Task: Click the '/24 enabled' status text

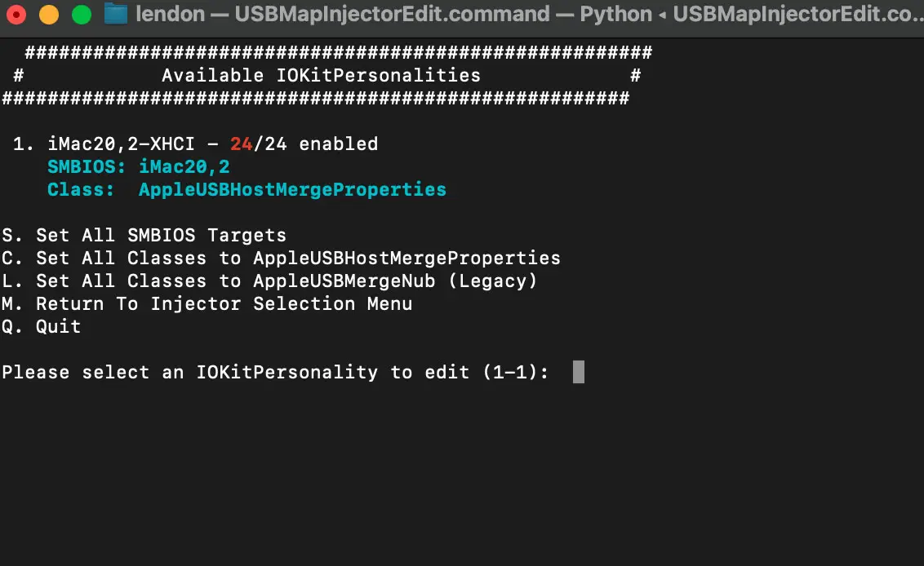Action: coord(315,144)
